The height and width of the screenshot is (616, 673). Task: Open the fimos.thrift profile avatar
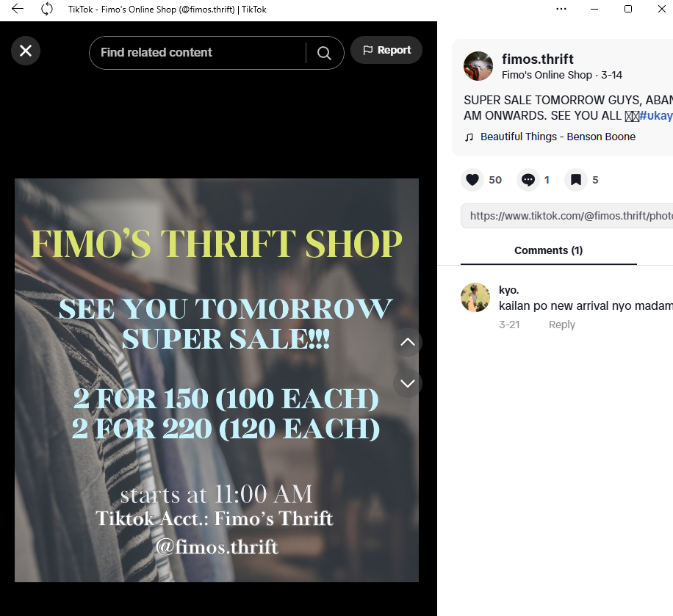click(x=478, y=66)
